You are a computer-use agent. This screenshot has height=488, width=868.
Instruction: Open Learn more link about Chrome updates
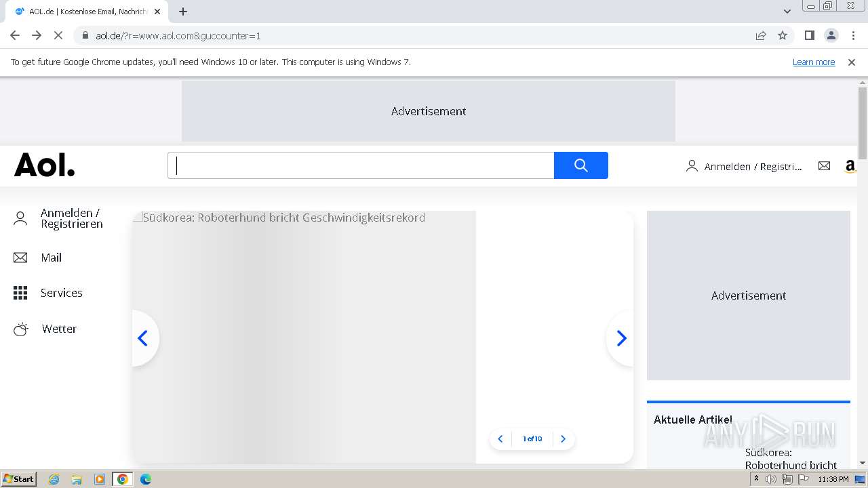click(814, 62)
